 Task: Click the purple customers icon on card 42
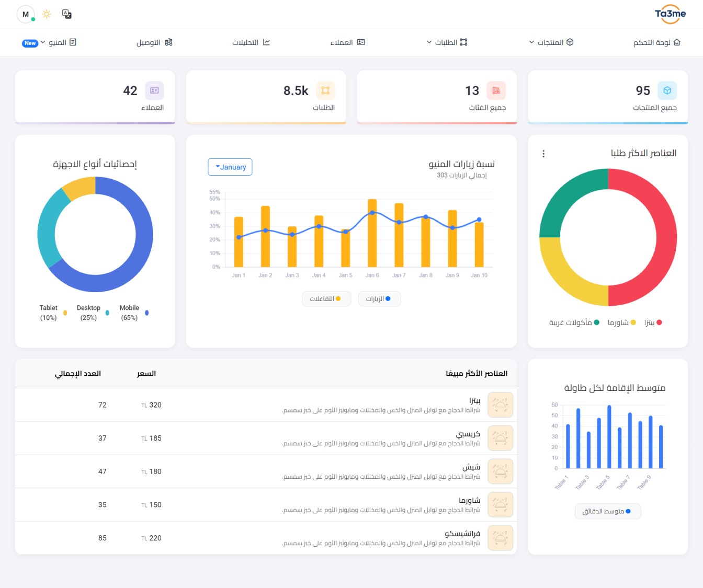pos(154,90)
